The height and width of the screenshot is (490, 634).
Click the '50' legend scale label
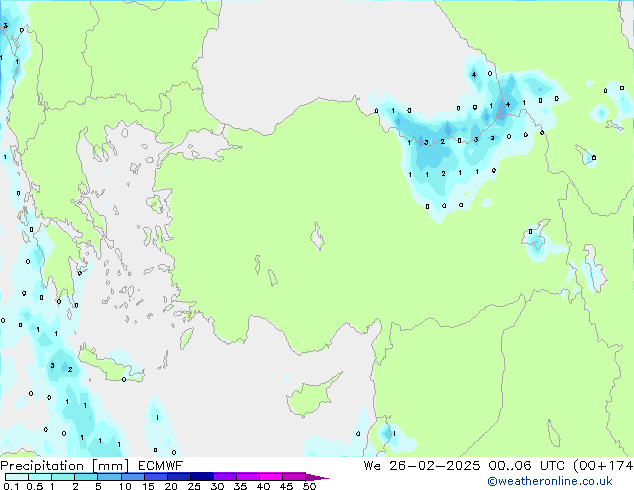(x=310, y=486)
